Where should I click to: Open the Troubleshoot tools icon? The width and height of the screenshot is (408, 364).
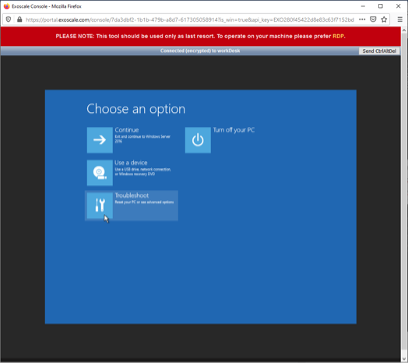[x=100, y=205]
